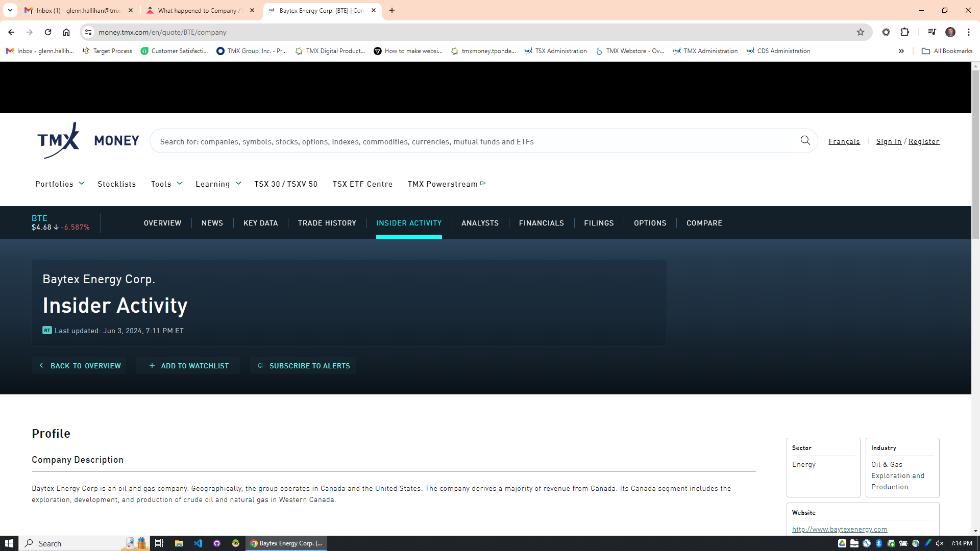Expand the Portfolios dropdown
This screenshot has width=980, height=551.
pos(59,184)
